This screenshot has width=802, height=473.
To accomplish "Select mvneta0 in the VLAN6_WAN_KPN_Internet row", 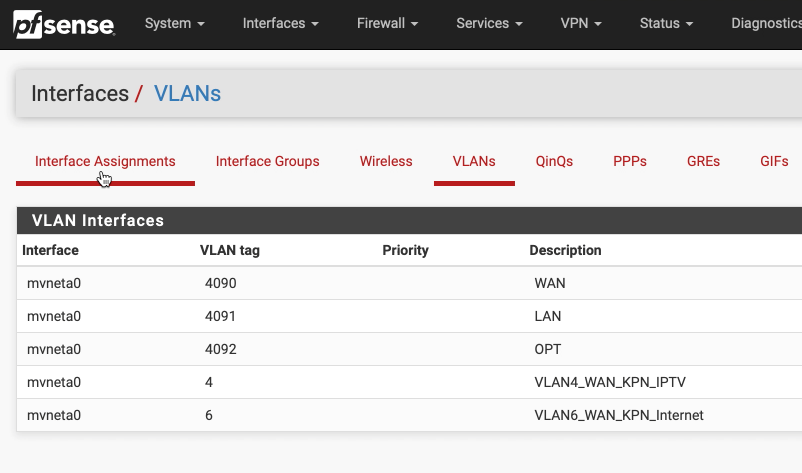I will 54,415.
